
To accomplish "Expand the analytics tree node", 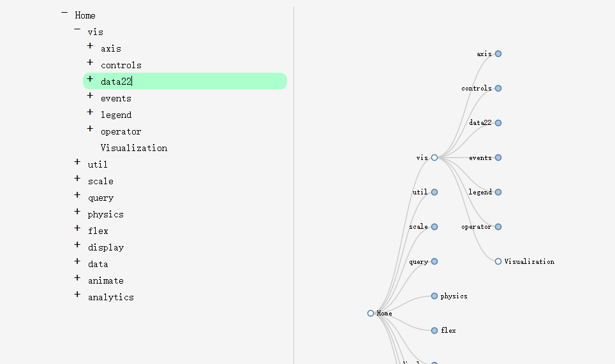I will pyautogui.click(x=77, y=295).
